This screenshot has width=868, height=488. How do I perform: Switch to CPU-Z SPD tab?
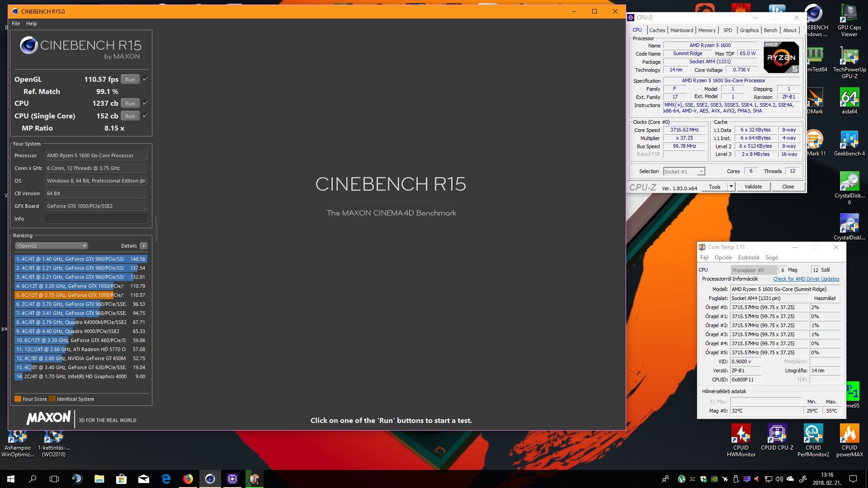(727, 30)
